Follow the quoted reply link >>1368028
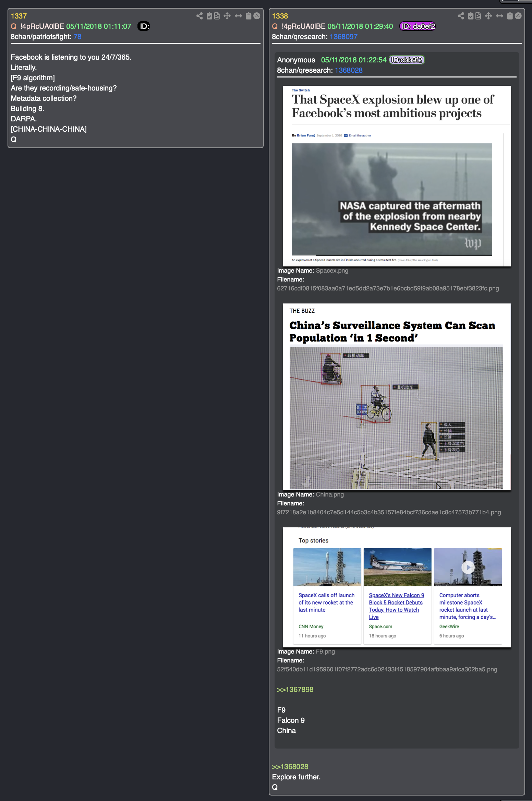The width and height of the screenshot is (532, 801). pos(290,767)
